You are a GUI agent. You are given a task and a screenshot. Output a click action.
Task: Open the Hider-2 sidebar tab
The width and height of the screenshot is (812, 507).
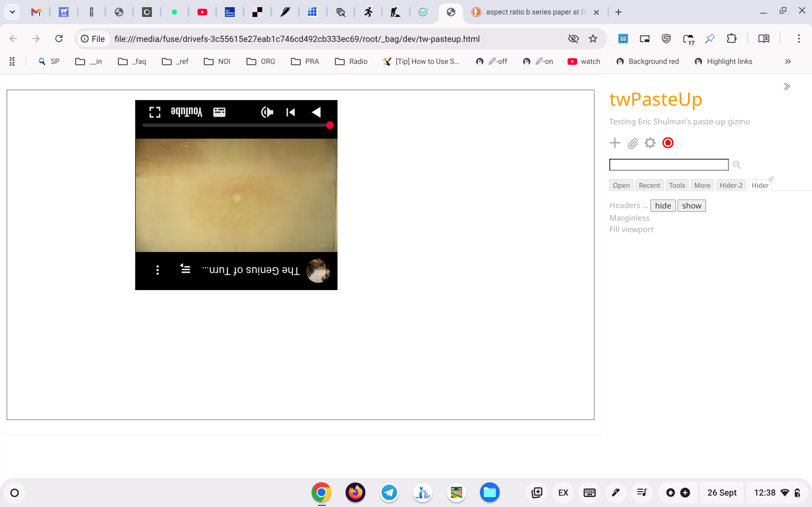pyautogui.click(x=731, y=185)
